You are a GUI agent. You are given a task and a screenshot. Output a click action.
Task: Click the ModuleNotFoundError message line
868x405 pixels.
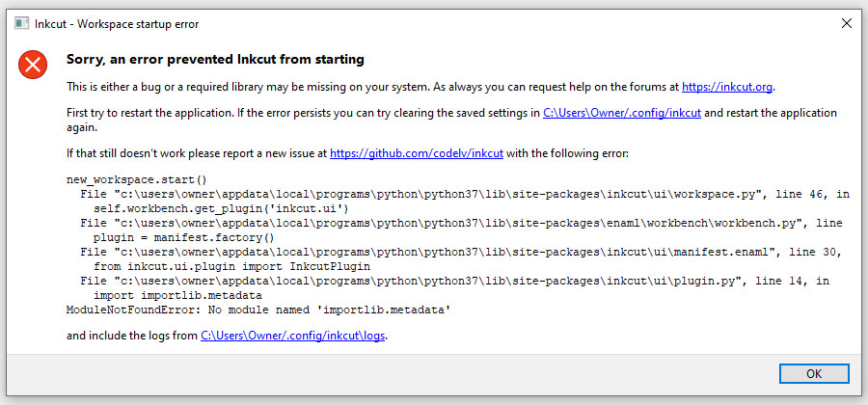[x=258, y=310]
